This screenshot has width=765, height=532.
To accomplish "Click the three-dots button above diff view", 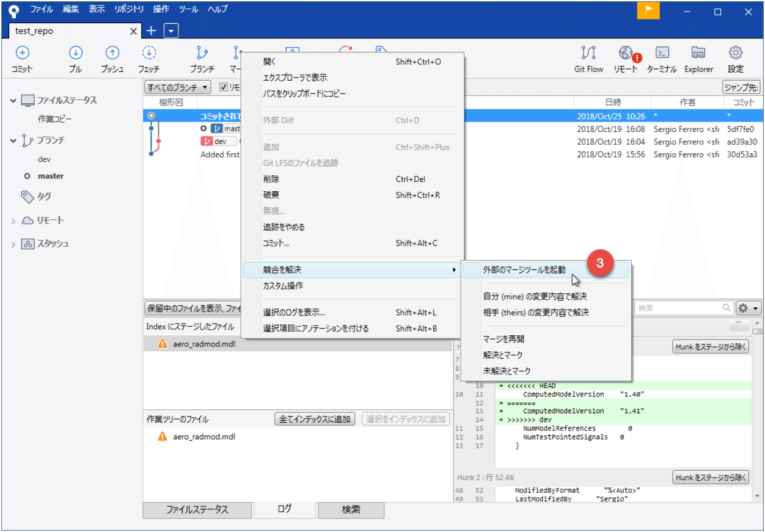I will coord(738,326).
